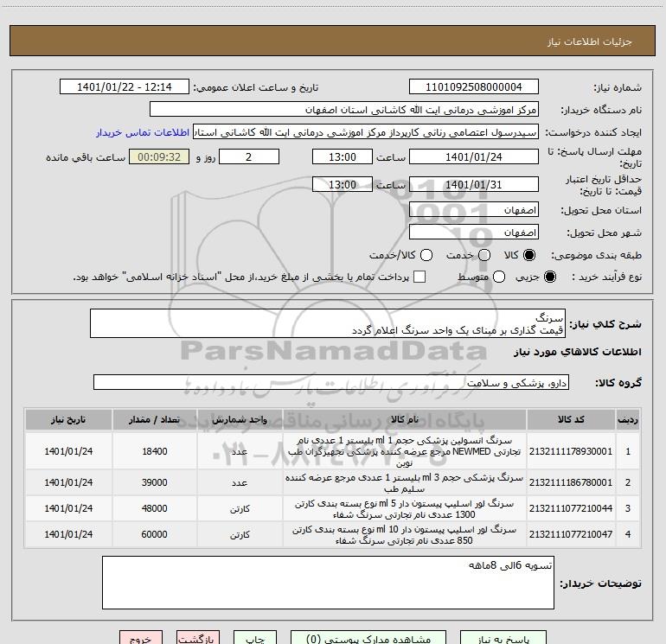The image size is (666, 644).
Task: Click مشاهده مدارک پیوستی (0) button
Action: coord(368,637)
